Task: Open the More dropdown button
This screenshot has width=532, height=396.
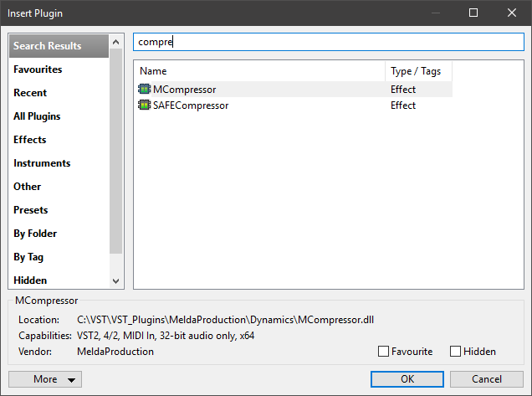Action: (x=45, y=379)
